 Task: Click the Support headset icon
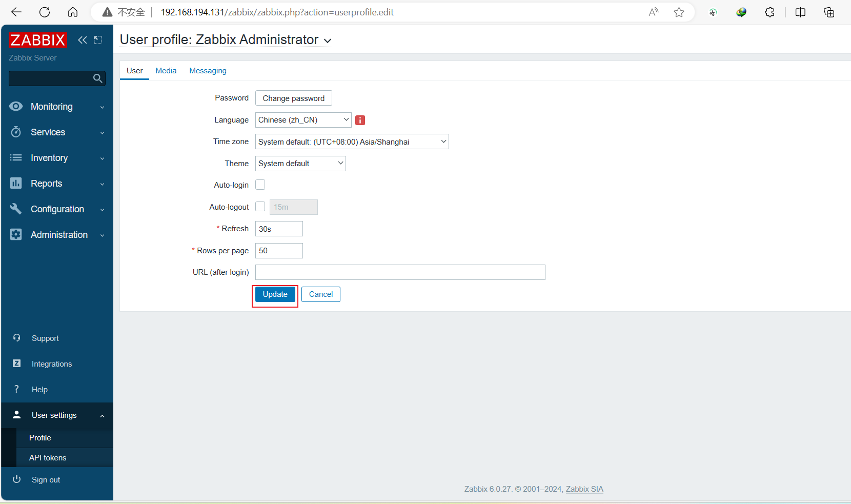pos(17,338)
